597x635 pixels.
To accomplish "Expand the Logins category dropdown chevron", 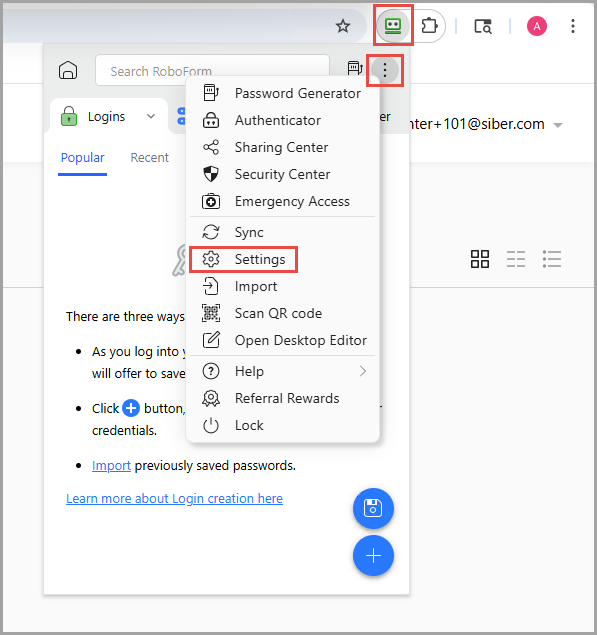I will pyautogui.click(x=151, y=117).
